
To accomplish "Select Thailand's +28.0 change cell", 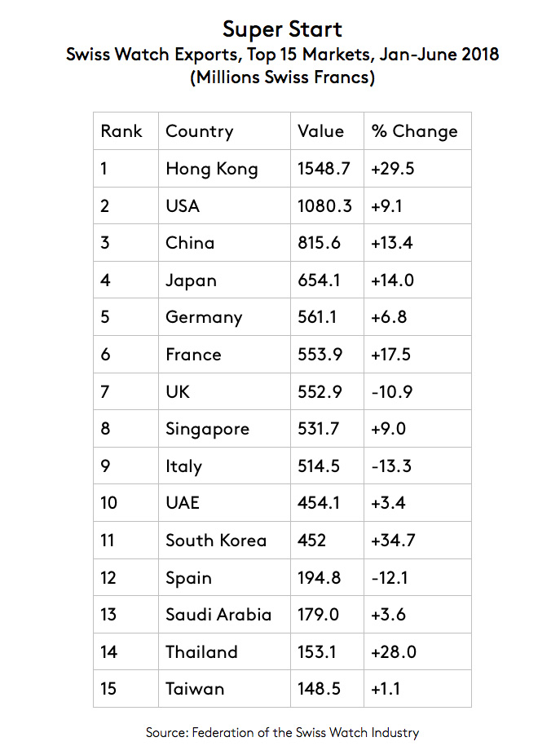I will pos(395,652).
